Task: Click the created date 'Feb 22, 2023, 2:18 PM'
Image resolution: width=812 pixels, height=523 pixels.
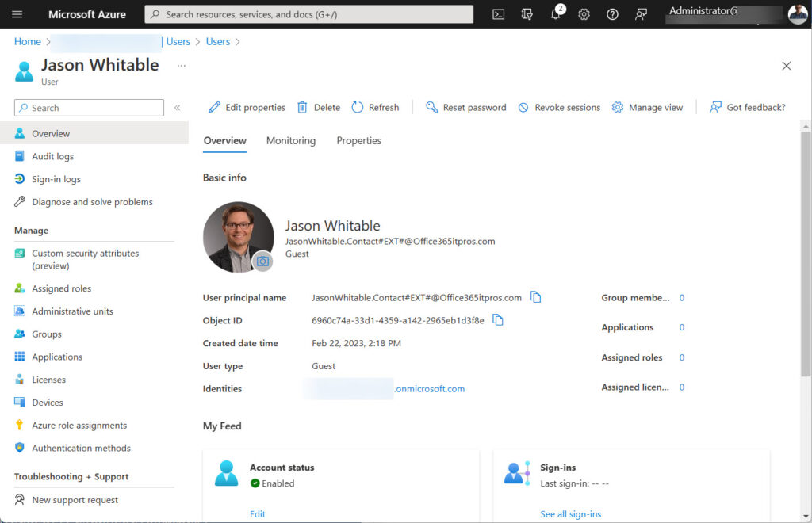Action: coord(356,343)
